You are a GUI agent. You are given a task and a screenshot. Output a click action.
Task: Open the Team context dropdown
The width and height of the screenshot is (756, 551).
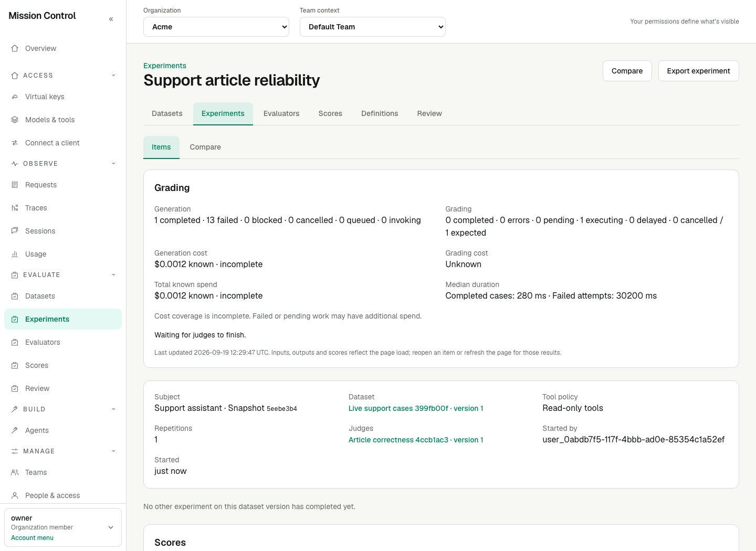click(373, 27)
